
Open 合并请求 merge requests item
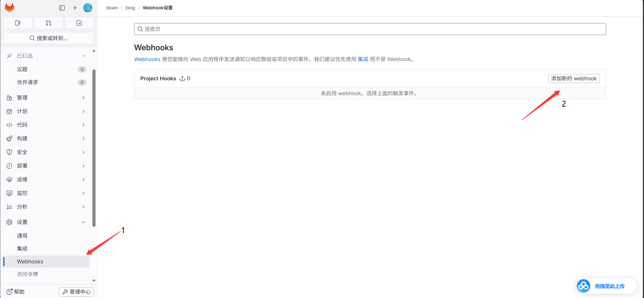46,82
